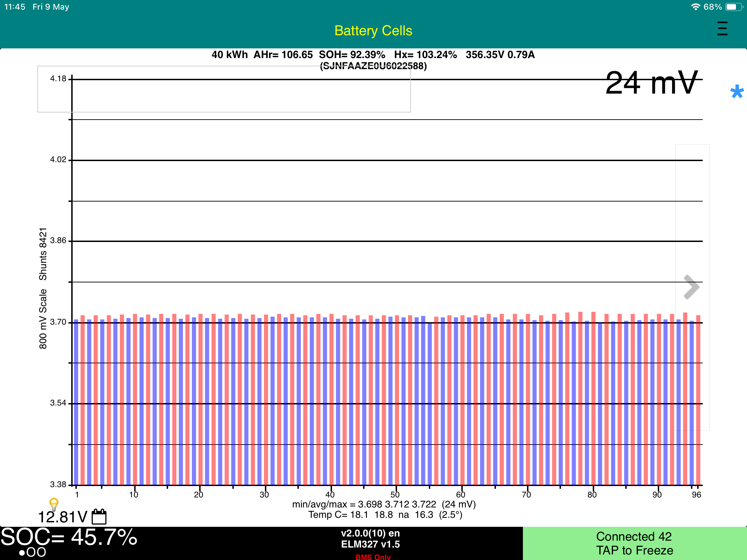
Task: Tap the min/avg/max summary line
Action: pyautogui.click(x=384, y=504)
